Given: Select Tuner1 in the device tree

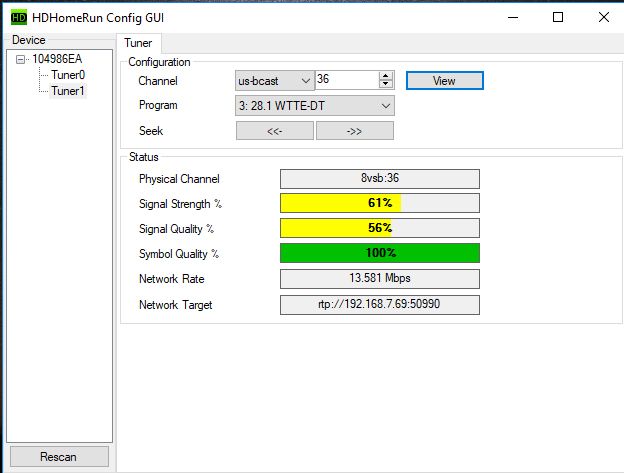Looking at the screenshot, I should (x=68, y=91).
